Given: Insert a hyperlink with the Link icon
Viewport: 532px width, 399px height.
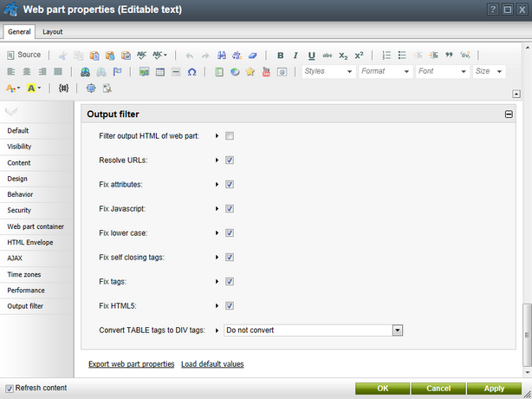Looking at the screenshot, I should [x=85, y=72].
